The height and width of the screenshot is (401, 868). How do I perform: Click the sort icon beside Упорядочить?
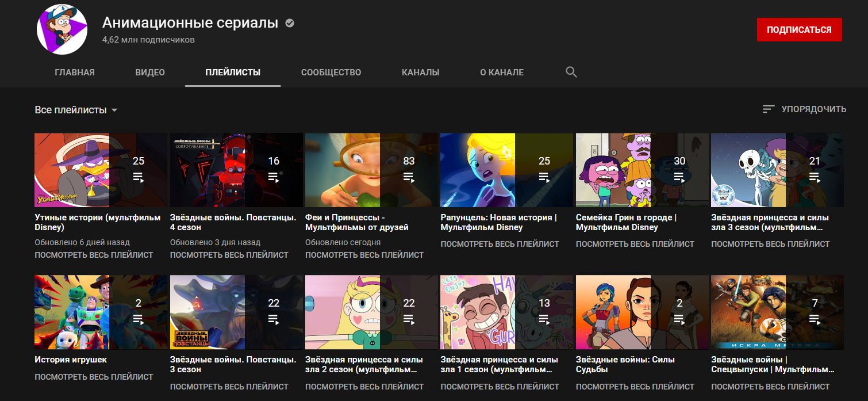[769, 109]
